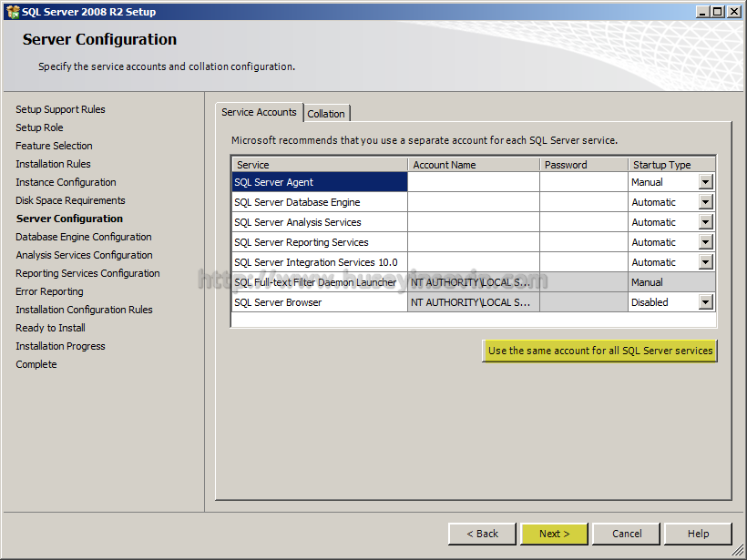Open Startup Type dropdown for SQL Server Agent
747x560 pixels.
click(706, 182)
